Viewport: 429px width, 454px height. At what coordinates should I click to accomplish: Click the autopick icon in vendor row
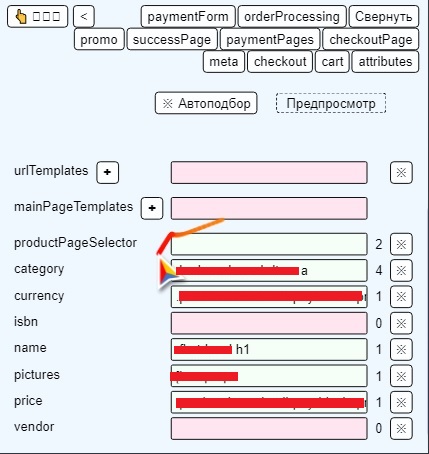click(401, 428)
